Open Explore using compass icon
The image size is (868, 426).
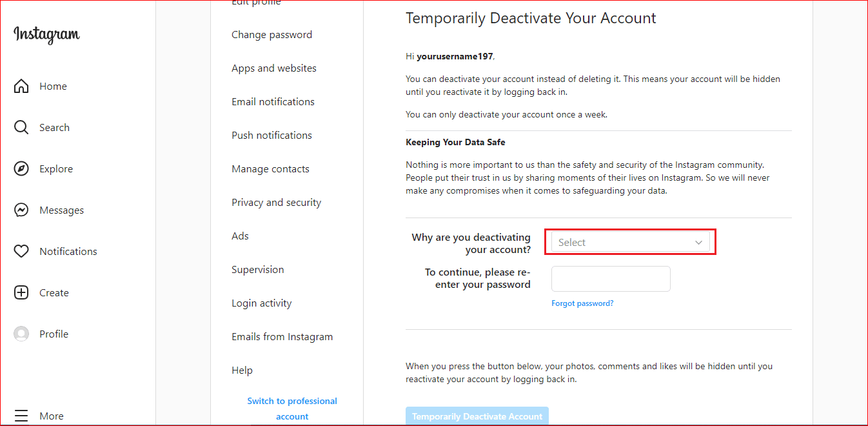(x=21, y=169)
